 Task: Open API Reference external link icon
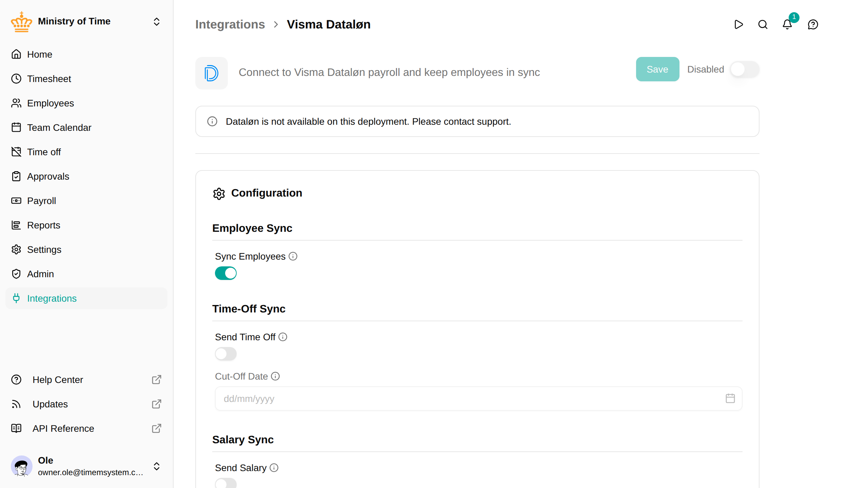[x=157, y=428]
